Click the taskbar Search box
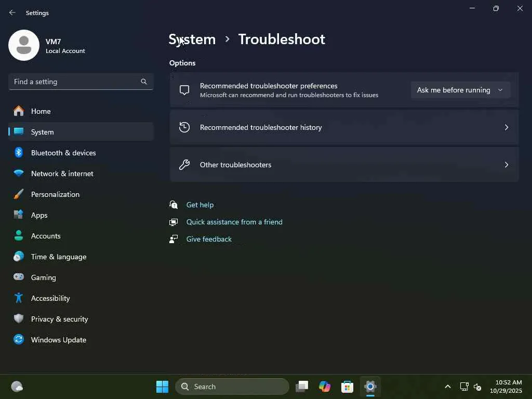532x399 pixels. coord(232,387)
